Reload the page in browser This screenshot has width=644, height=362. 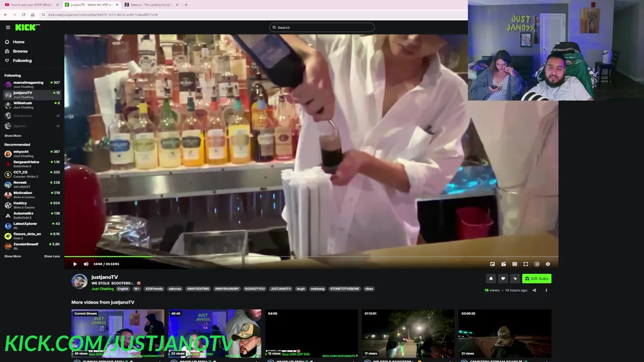point(23,15)
